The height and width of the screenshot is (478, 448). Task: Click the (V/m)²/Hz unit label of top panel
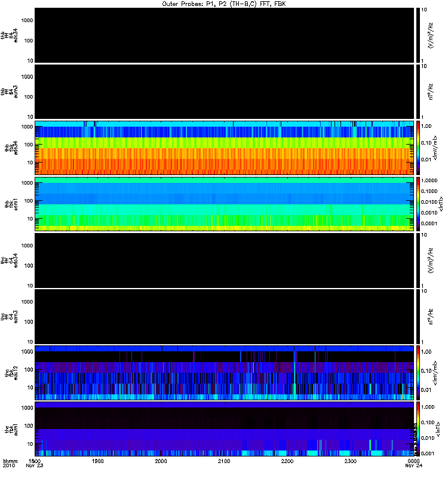tap(431, 35)
